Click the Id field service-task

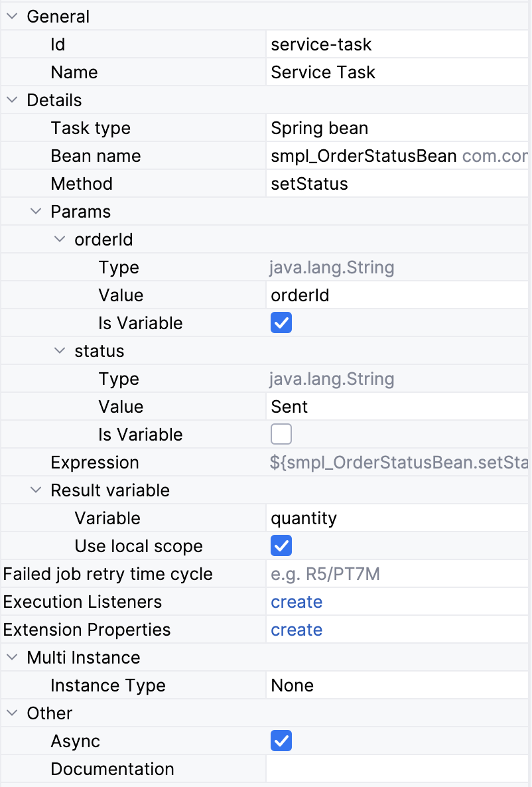(x=398, y=44)
